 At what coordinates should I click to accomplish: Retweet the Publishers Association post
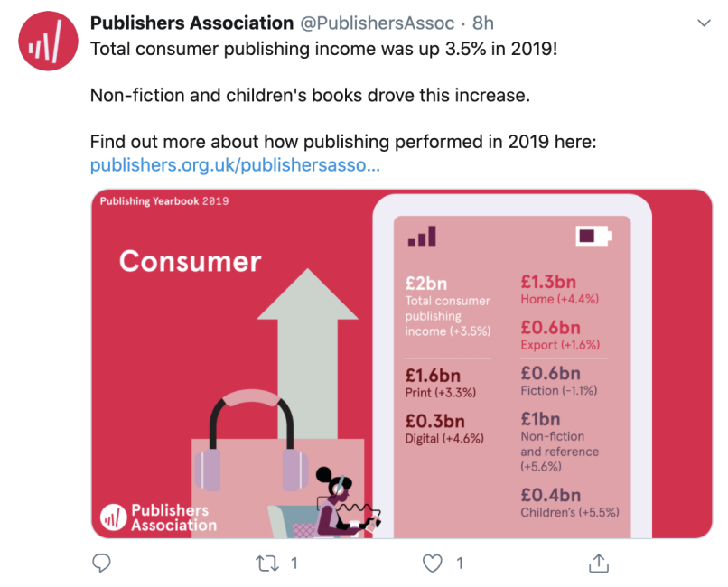click(266, 564)
